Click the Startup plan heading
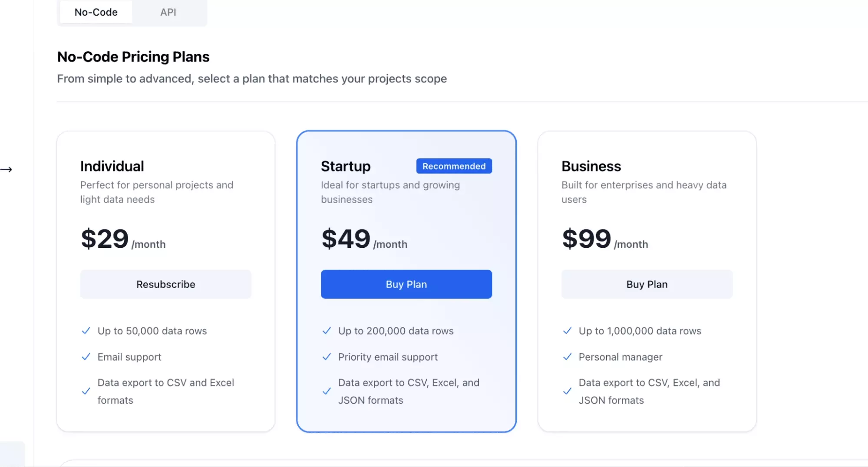This screenshot has width=868, height=467. (346, 166)
